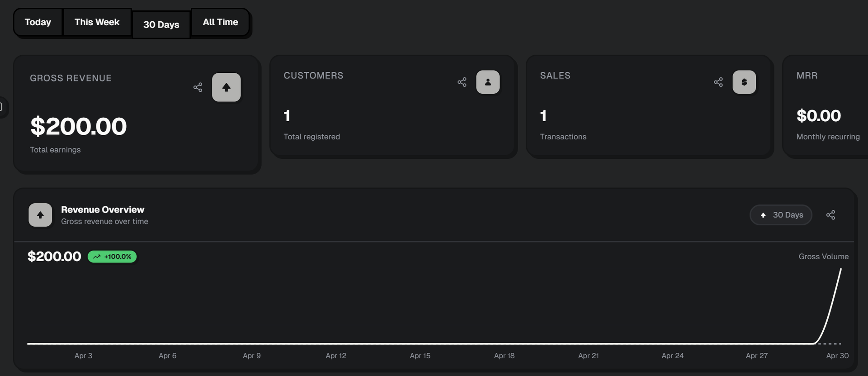Click the chart peak at Apr 30
Image resolution: width=868 pixels, height=376 pixels.
(x=840, y=270)
